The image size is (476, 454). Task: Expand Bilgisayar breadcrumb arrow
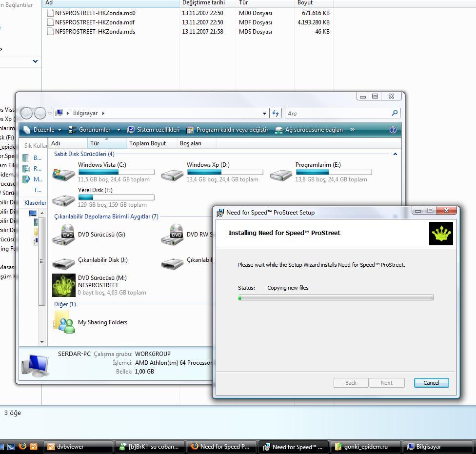click(x=103, y=113)
